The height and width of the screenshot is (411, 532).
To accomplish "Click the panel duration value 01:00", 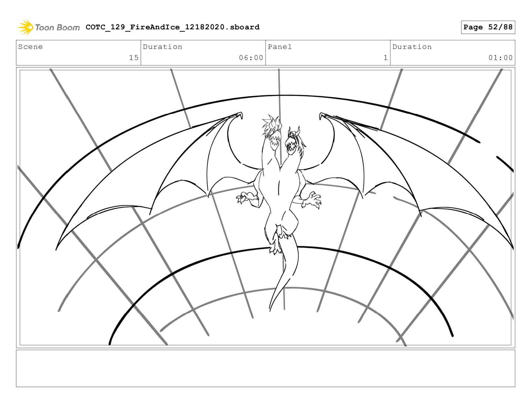I will coord(500,58).
